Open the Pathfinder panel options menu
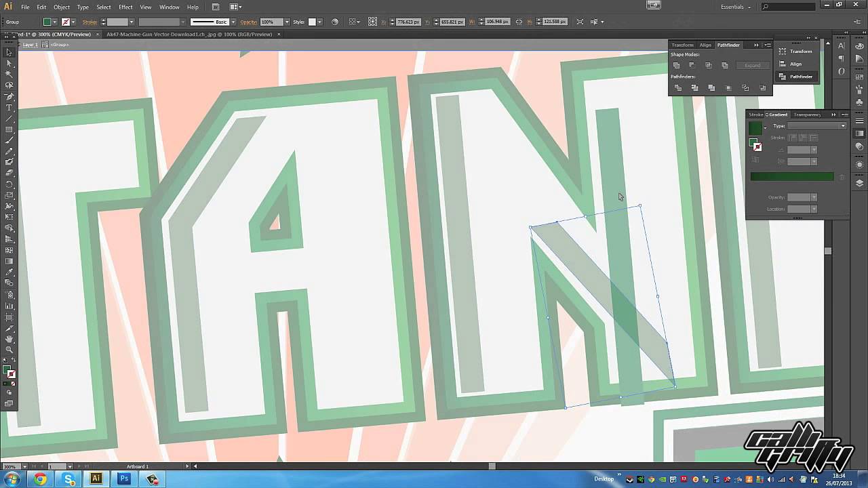This screenshot has height=488, width=868. 768,45
